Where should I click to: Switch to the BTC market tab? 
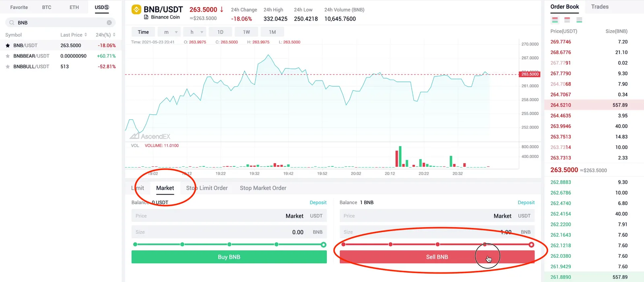click(x=47, y=7)
